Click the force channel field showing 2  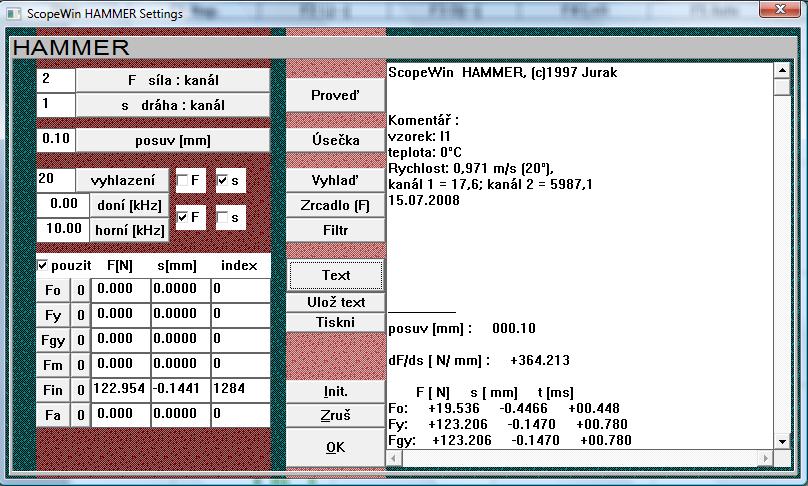coord(56,80)
